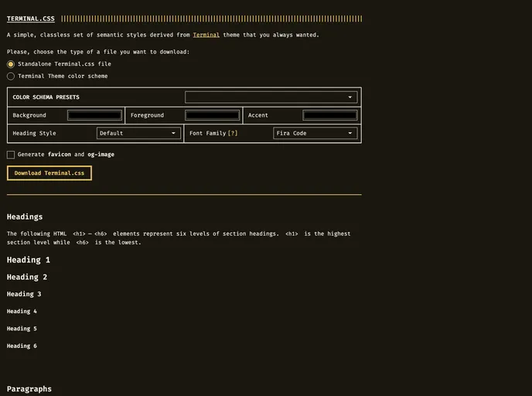Viewport: 532px width, 396px height.
Task: Open the Color Schema Presets dropdown
Action: tap(271, 97)
